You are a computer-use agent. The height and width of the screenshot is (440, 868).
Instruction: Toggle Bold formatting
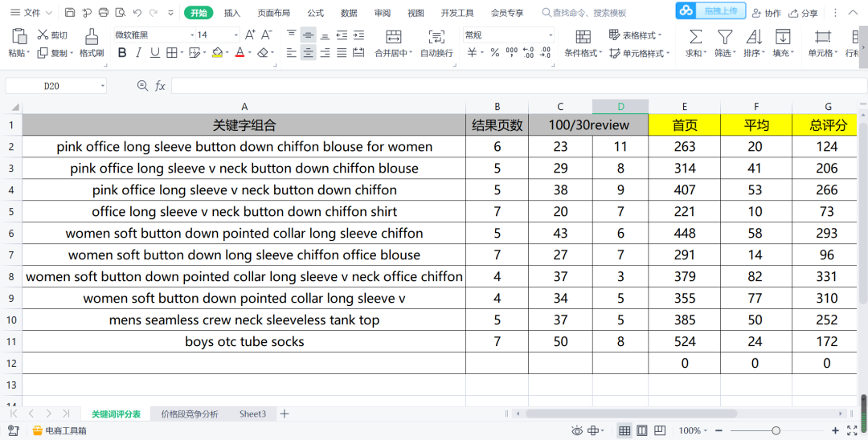(x=122, y=53)
